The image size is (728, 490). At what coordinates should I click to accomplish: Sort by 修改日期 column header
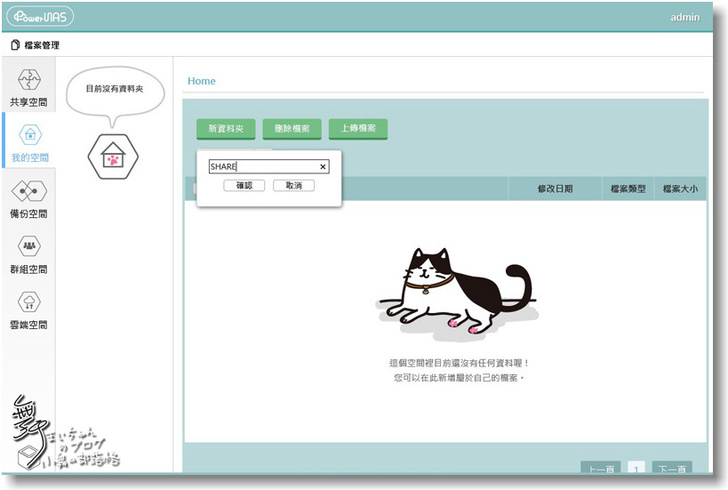555,189
